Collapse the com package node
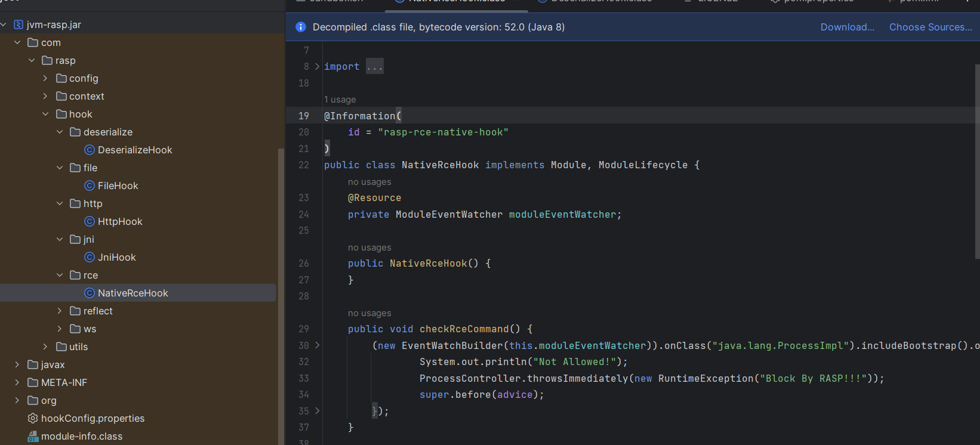The width and height of the screenshot is (980, 445). click(17, 42)
